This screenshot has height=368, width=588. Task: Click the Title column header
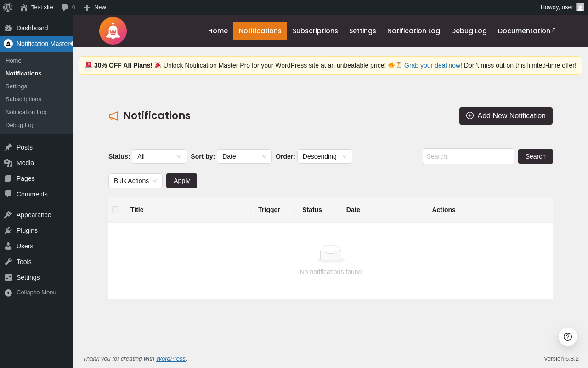tap(137, 210)
